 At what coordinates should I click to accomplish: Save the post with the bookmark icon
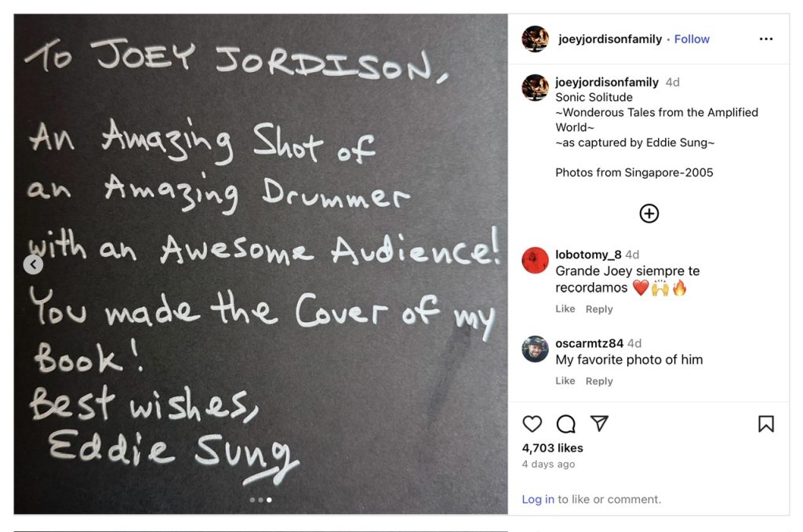tap(766, 424)
